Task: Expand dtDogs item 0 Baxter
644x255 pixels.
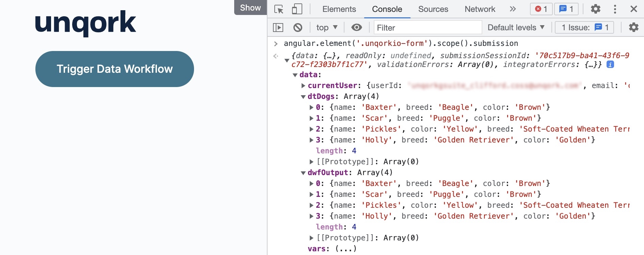Action: [311, 107]
